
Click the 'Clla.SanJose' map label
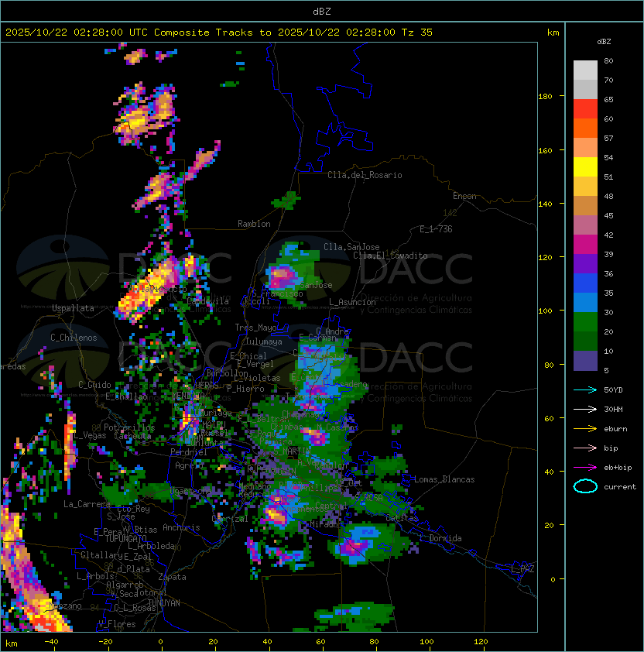click(351, 248)
